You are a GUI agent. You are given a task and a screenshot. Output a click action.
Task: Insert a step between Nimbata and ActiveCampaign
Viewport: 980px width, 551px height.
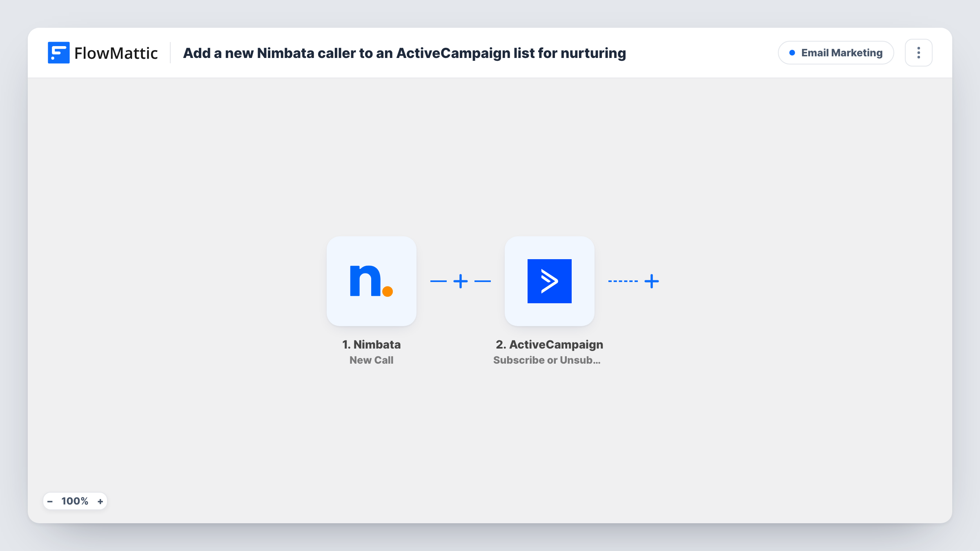(461, 281)
